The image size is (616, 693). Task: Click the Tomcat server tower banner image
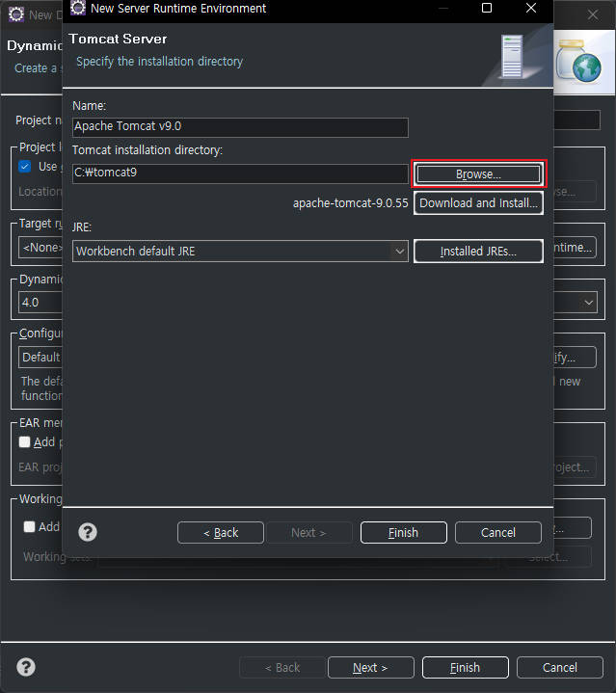point(512,57)
